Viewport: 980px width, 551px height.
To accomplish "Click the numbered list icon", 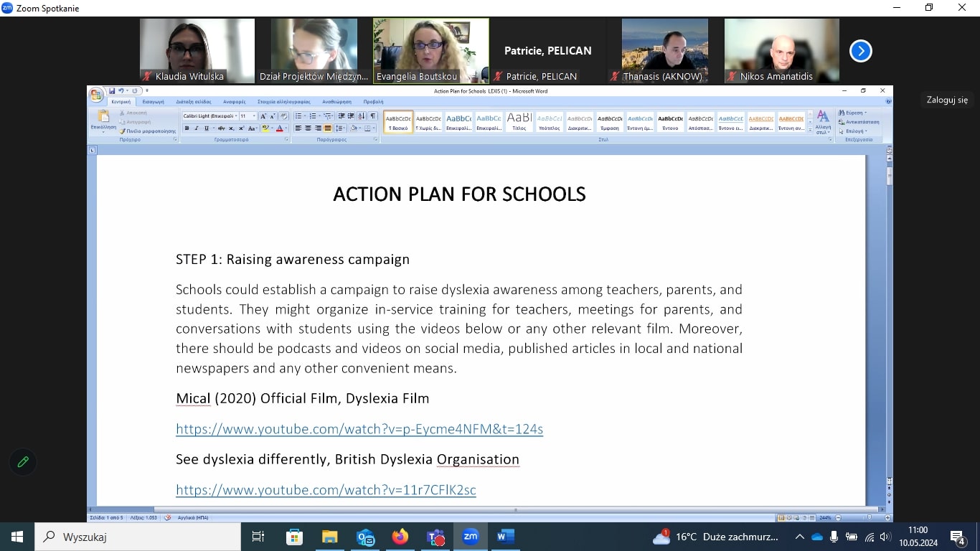I will pyautogui.click(x=312, y=116).
